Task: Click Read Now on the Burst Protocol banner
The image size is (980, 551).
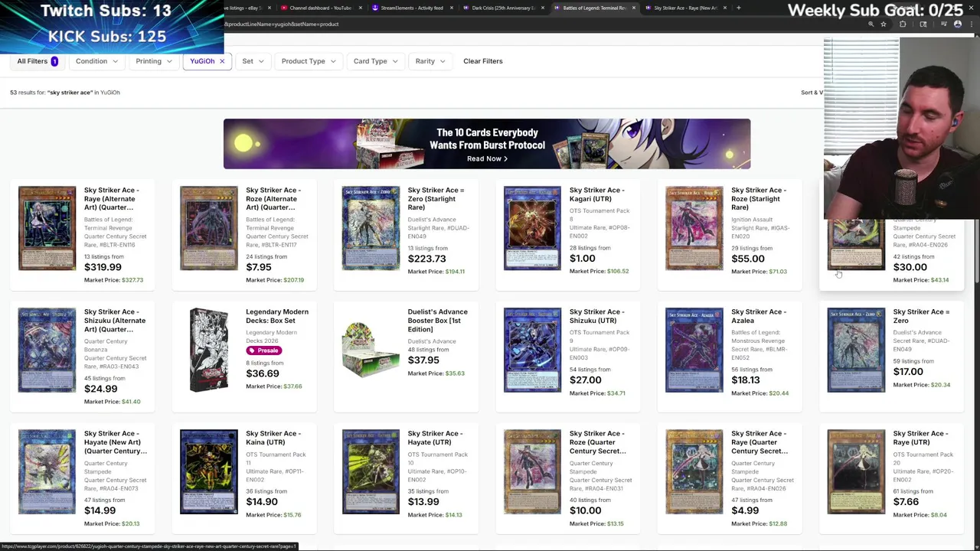Action: point(487,158)
